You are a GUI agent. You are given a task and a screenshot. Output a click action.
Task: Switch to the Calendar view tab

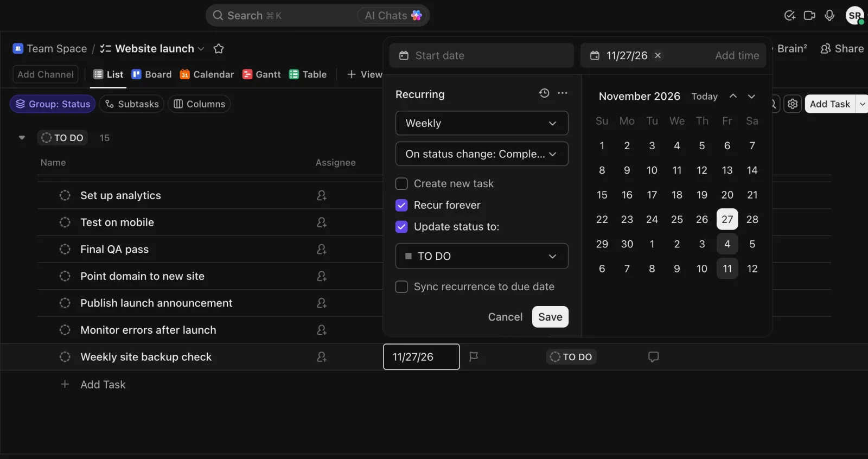(x=207, y=74)
